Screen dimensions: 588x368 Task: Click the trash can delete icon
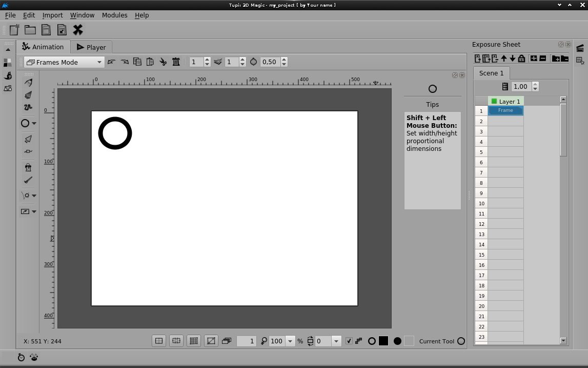pyautogui.click(x=176, y=62)
